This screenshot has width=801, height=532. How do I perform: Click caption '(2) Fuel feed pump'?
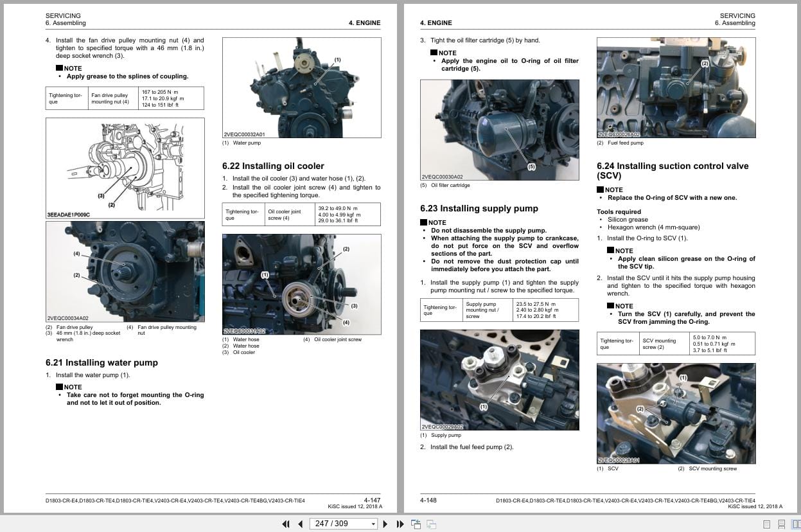(x=620, y=143)
